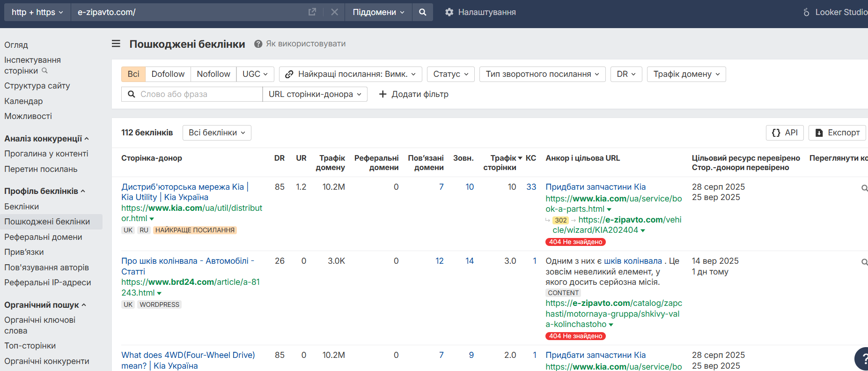Select the Nofollow filter toggle
The image size is (868, 371).
[x=213, y=74]
